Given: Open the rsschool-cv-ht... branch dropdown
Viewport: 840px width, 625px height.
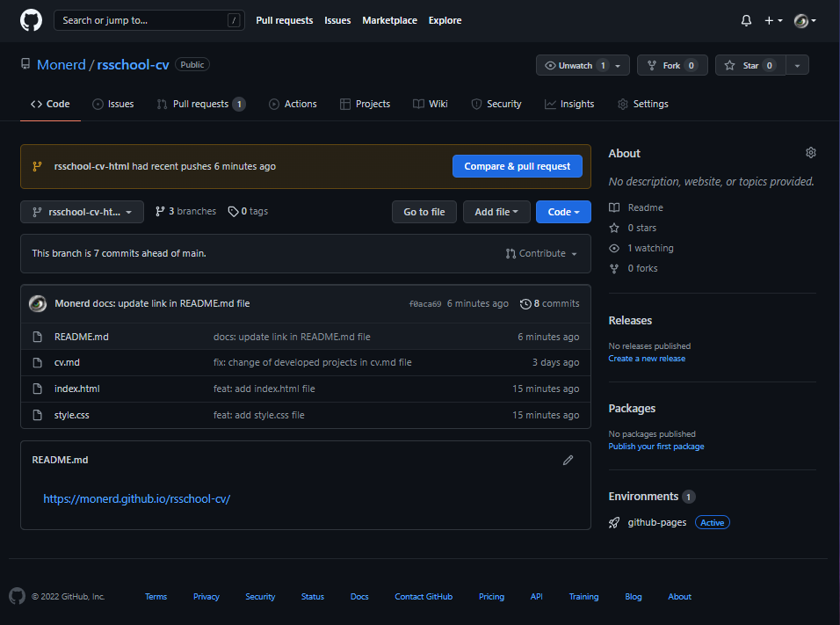Looking at the screenshot, I should 82,212.
